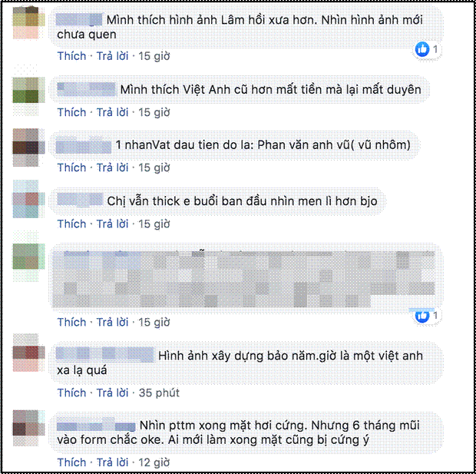Open profile picture of first commenter

coord(28,23)
